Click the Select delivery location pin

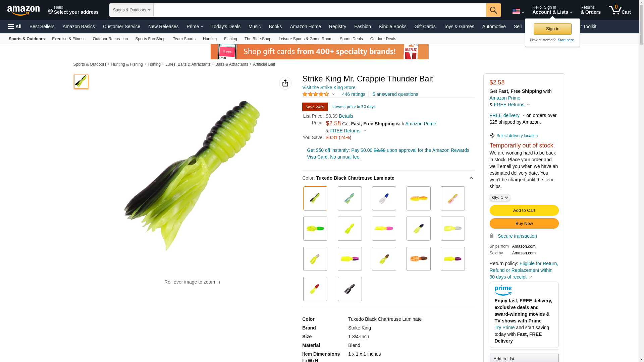coord(492,136)
